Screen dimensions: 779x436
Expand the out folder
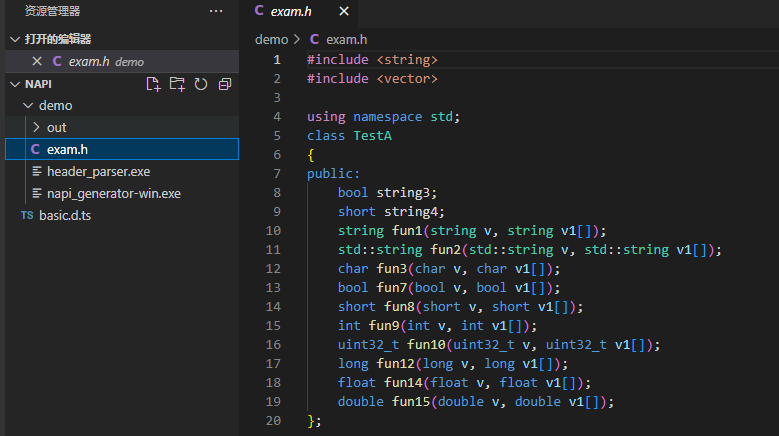coord(37,127)
